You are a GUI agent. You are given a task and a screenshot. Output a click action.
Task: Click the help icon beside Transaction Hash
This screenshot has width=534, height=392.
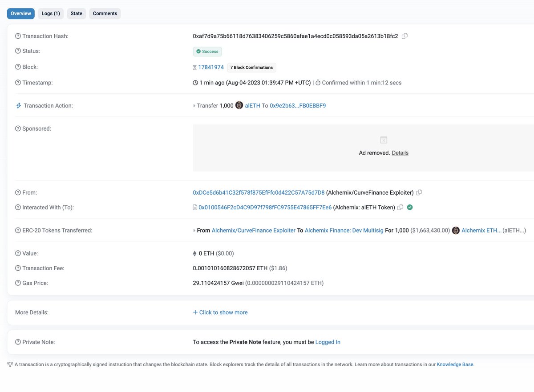coord(18,36)
